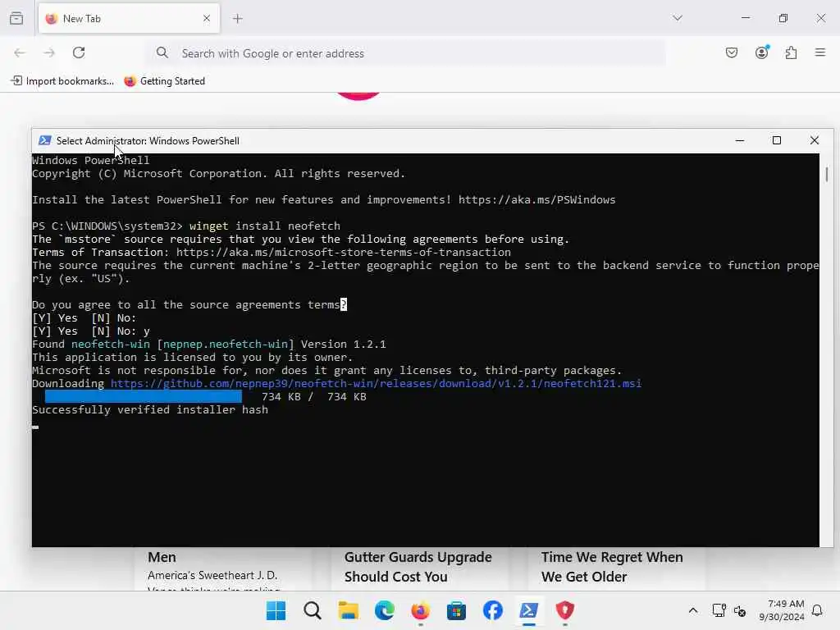Open Firefox View icon beside the tab strip
840x630 pixels.
(x=16, y=18)
